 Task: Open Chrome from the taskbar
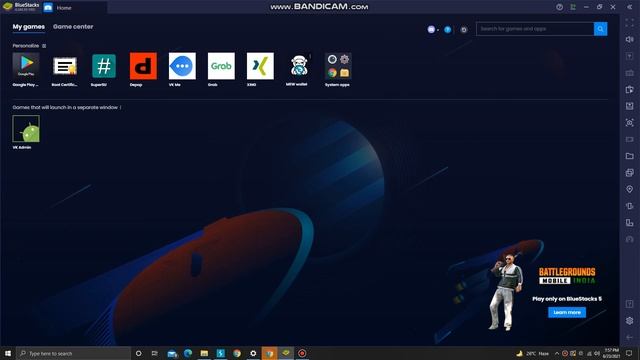pos(237,353)
